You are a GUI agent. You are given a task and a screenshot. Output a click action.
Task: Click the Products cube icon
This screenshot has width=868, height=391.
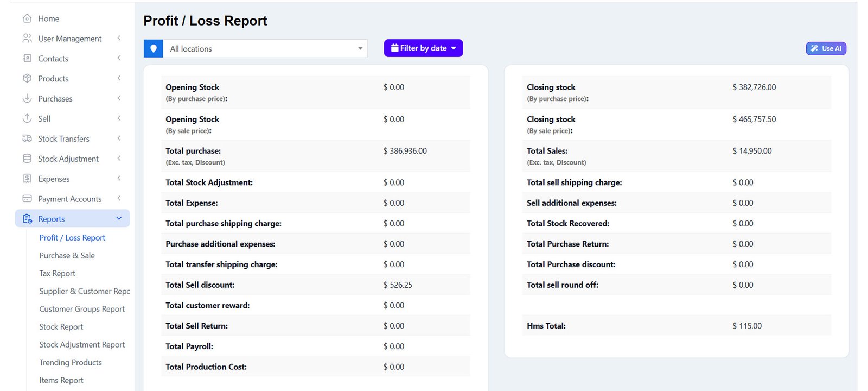pos(27,79)
